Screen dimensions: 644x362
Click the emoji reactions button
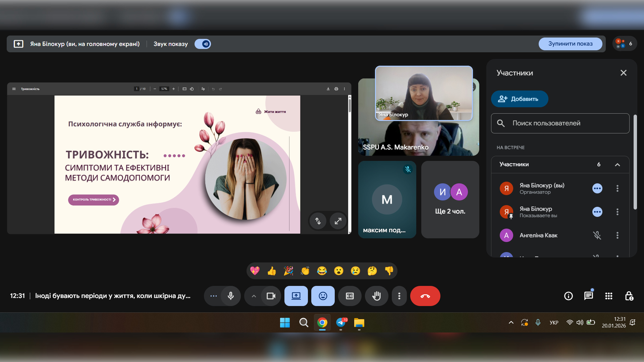pyautogui.click(x=323, y=296)
